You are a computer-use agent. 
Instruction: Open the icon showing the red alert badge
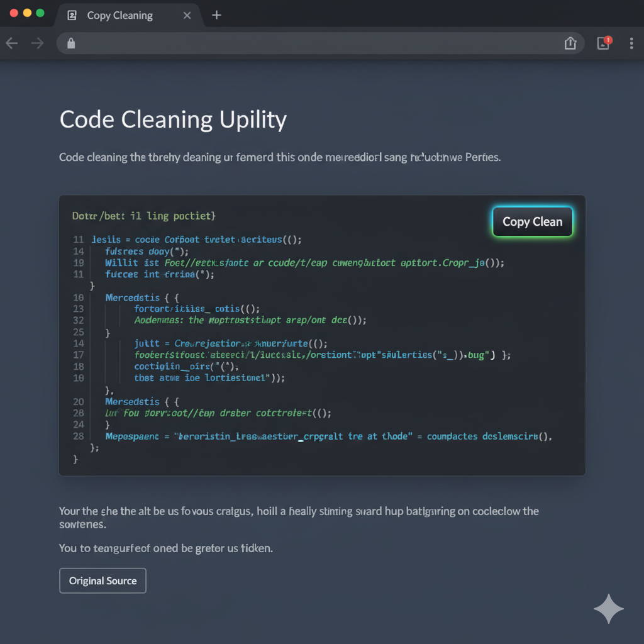point(602,42)
